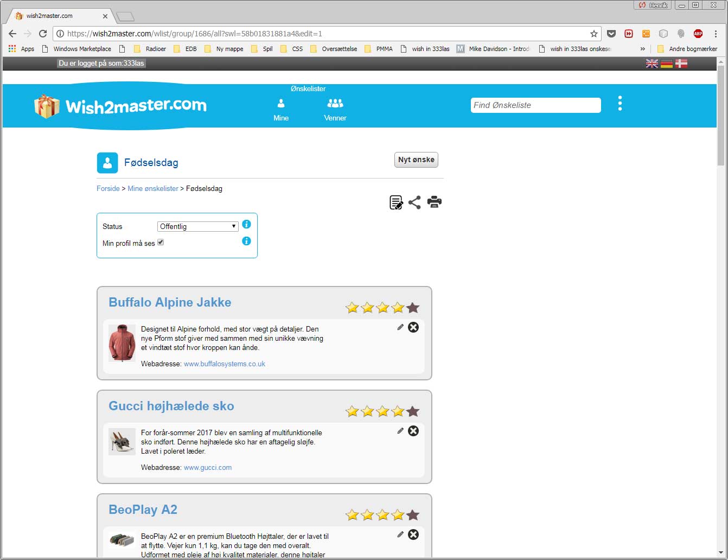The height and width of the screenshot is (560, 728).
Task: Show info about Min profil må ses
Action: pos(246,241)
